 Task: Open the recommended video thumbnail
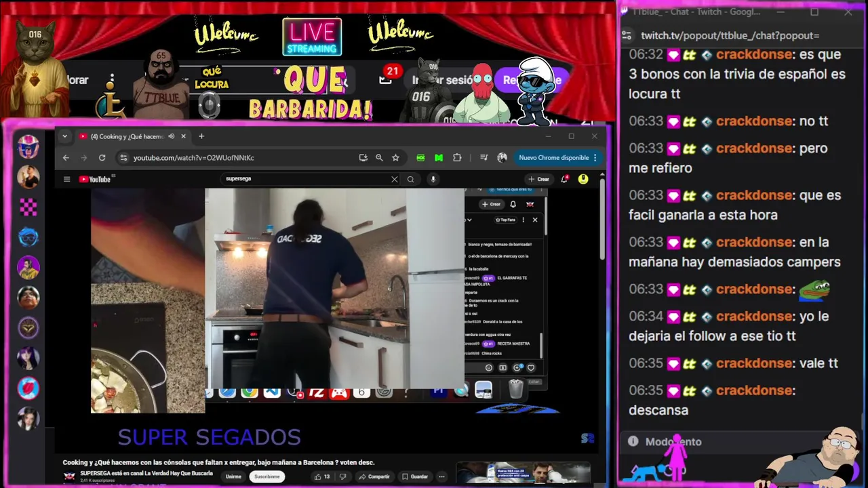[x=523, y=472]
